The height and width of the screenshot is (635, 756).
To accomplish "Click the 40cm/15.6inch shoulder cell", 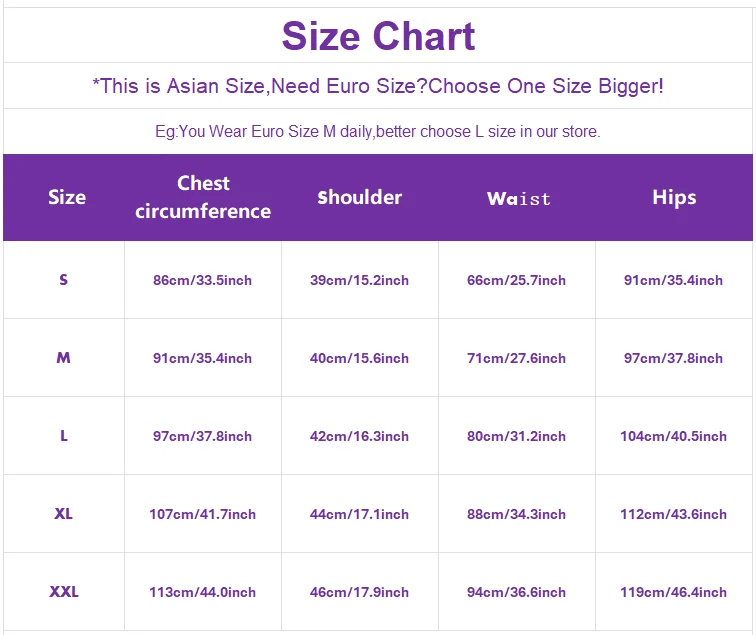I will 359,358.
